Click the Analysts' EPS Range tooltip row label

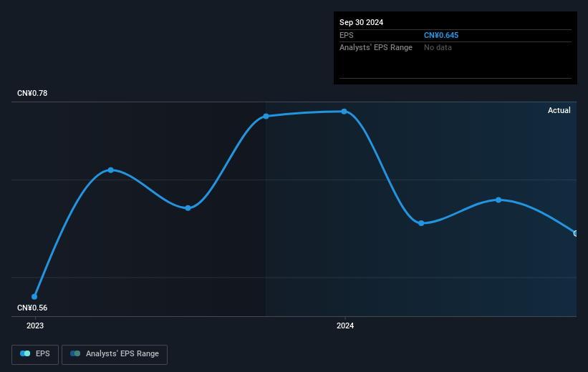pyautogui.click(x=376, y=48)
